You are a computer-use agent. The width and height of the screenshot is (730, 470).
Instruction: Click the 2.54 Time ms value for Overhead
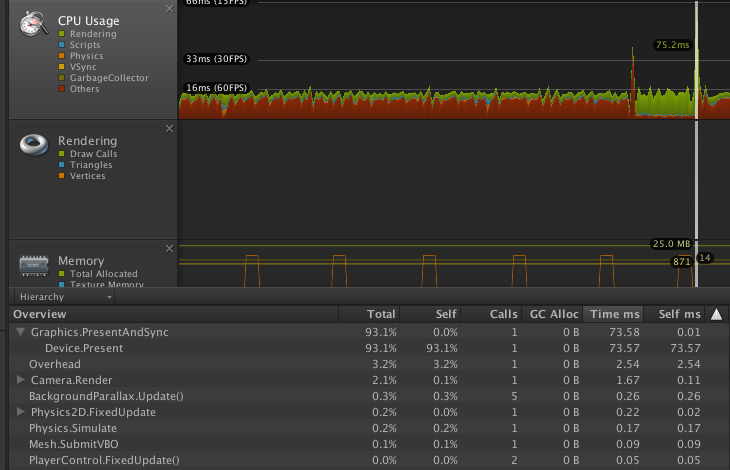click(628, 364)
